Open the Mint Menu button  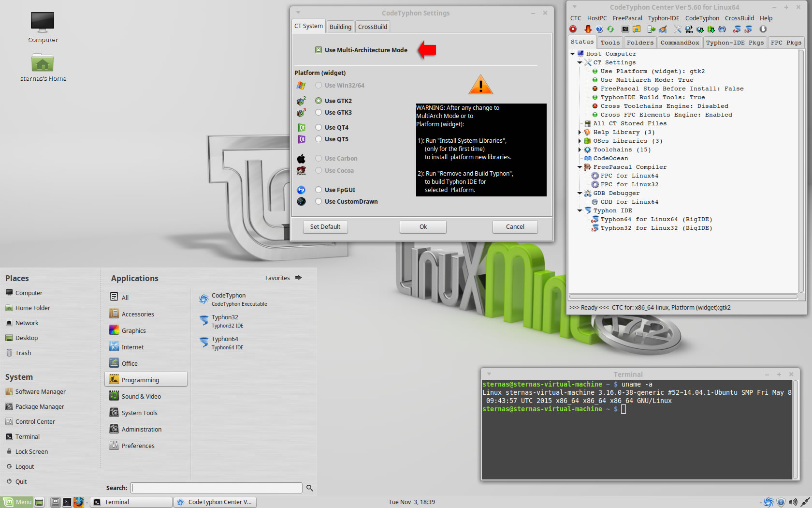[x=17, y=502]
